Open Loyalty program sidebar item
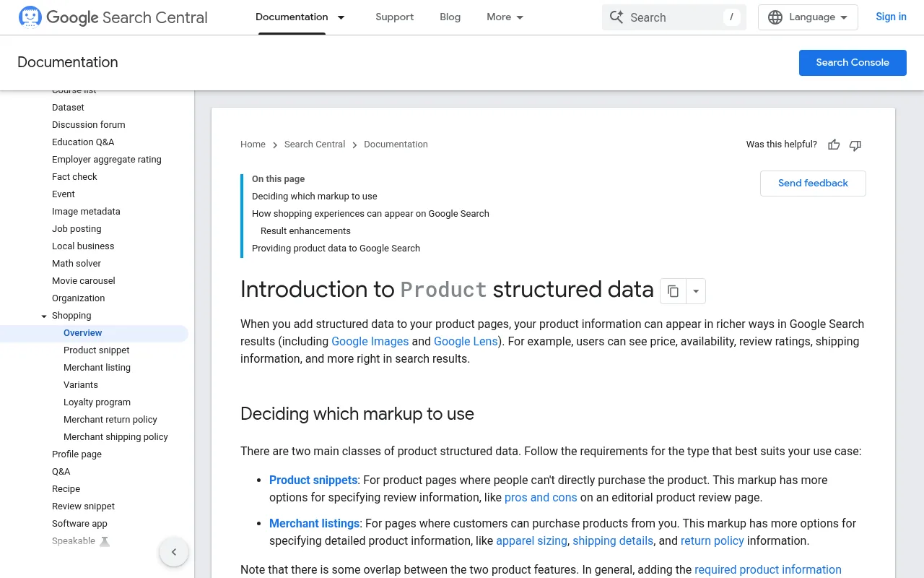The image size is (924, 578). [x=97, y=402]
